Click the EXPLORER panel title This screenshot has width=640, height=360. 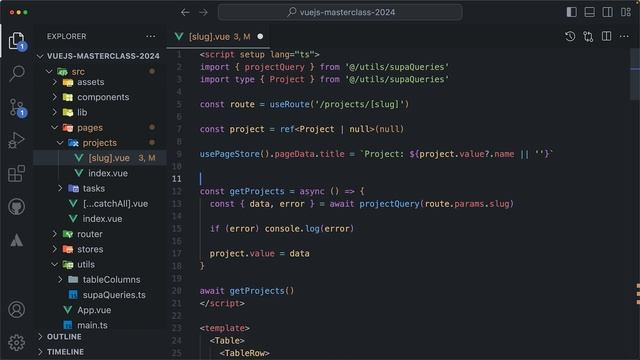point(67,36)
